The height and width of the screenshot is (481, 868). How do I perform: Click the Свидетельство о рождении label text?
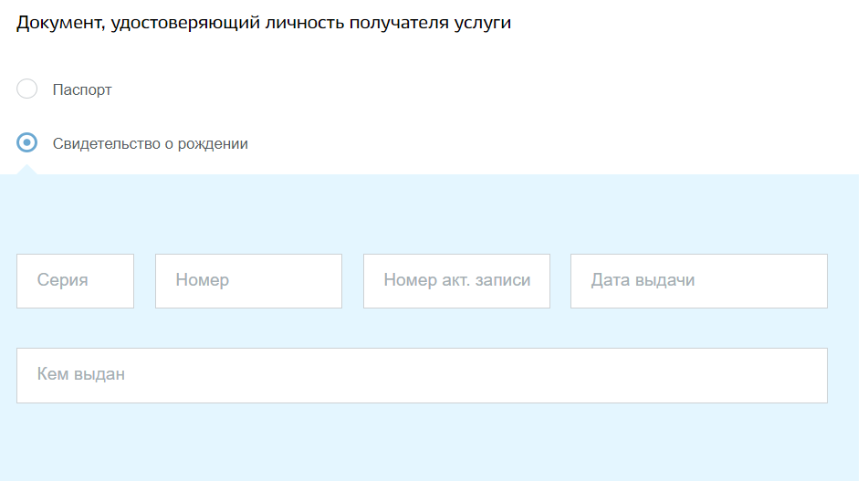point(150,144)
